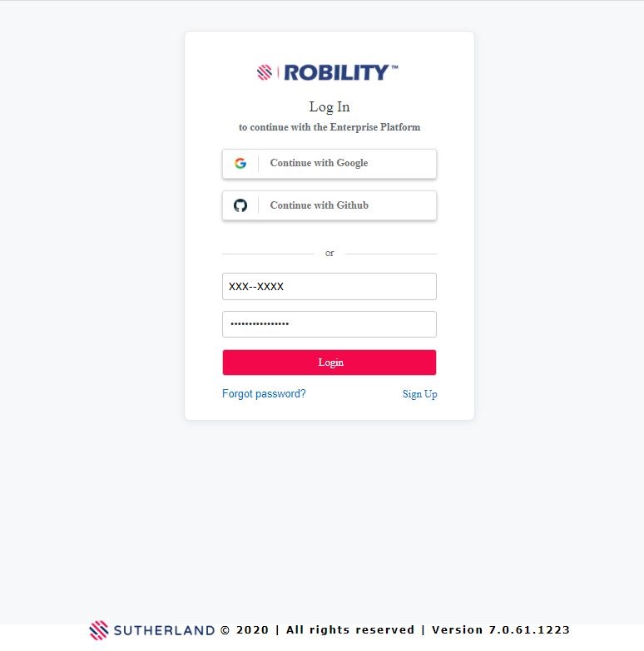Click the "Log In" heading

329,107
